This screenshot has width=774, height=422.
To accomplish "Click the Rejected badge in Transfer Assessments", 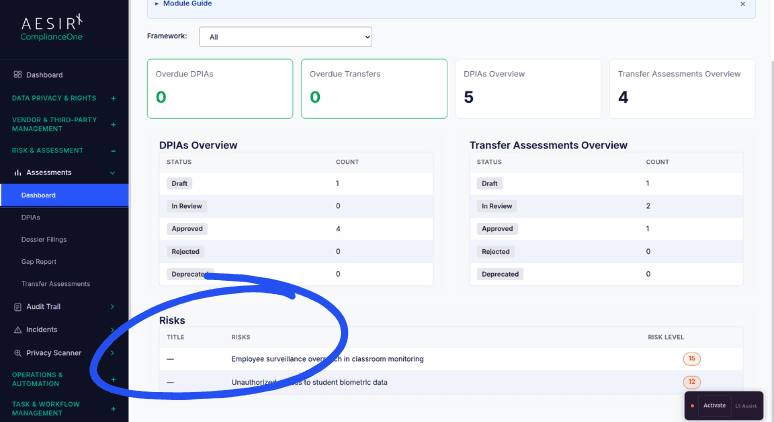I will tap(495, 252).
